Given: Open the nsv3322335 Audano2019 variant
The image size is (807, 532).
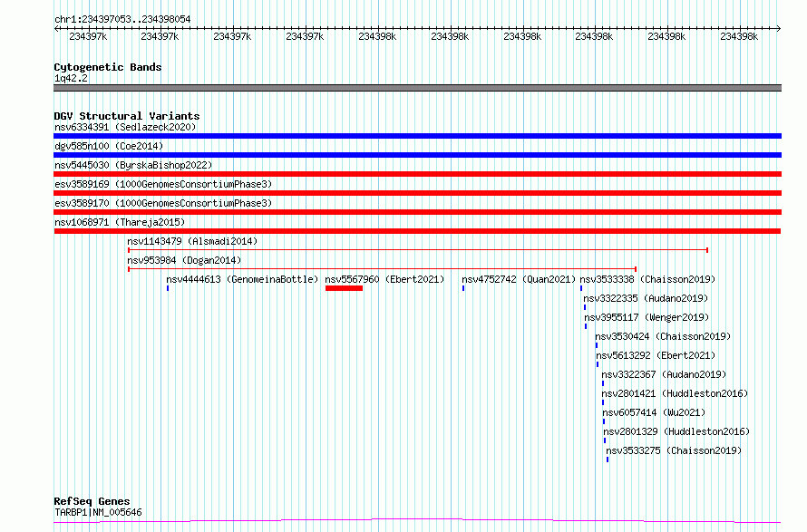Looking at the screenshot, I should 646,298.
